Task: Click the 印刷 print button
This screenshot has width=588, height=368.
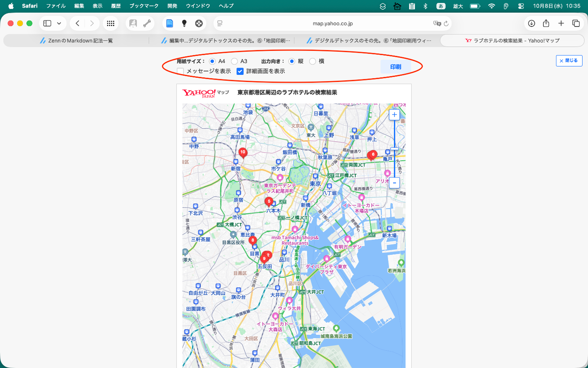Action: (396, 67)
